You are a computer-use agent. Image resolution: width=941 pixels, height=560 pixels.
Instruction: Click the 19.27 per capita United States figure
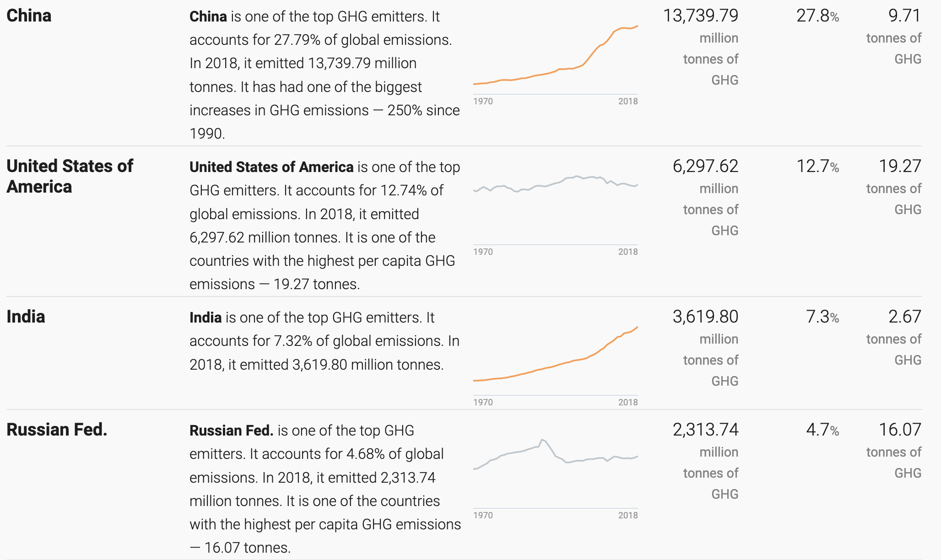[900, 167]
